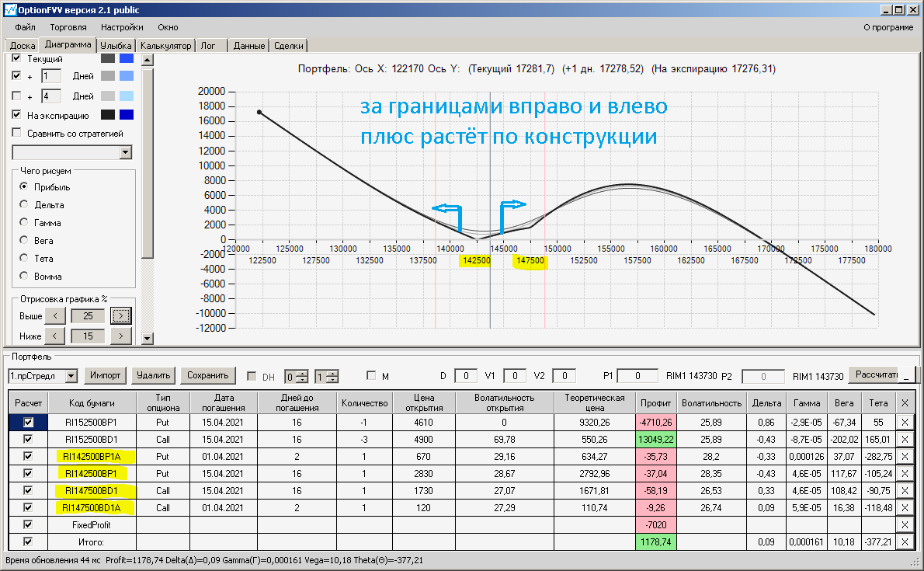
Task: Click the Ниже increase arrow button
Action: click(121, 336)
